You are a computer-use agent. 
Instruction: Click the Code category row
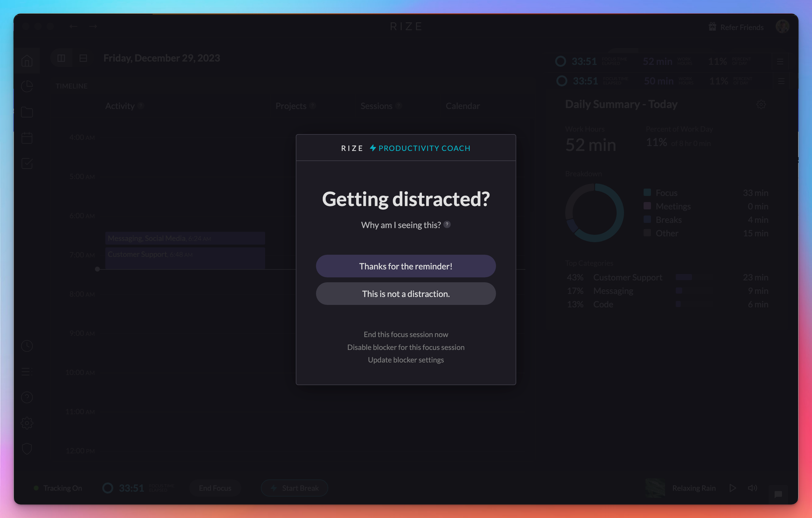click(667, 304)
